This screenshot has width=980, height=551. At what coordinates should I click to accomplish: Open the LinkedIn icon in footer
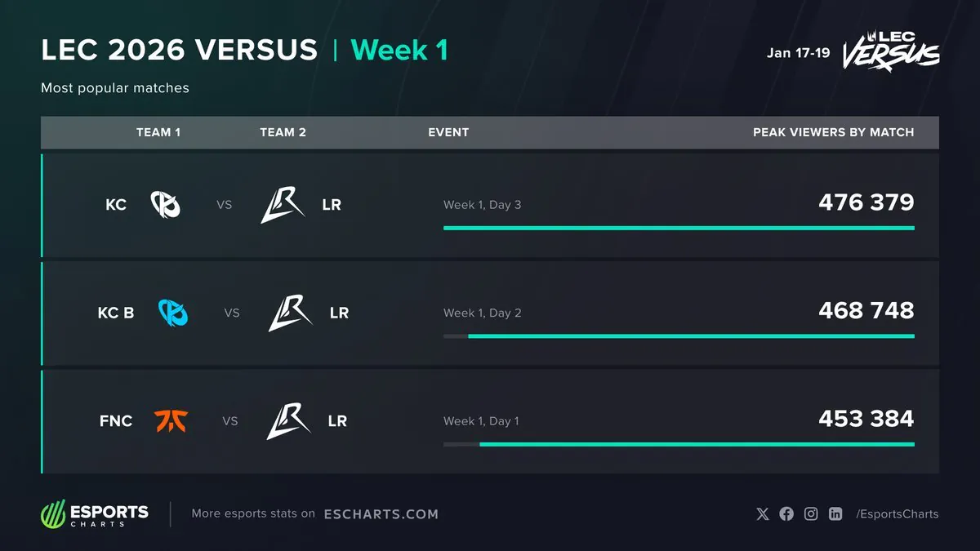click(x=835, y=513)
